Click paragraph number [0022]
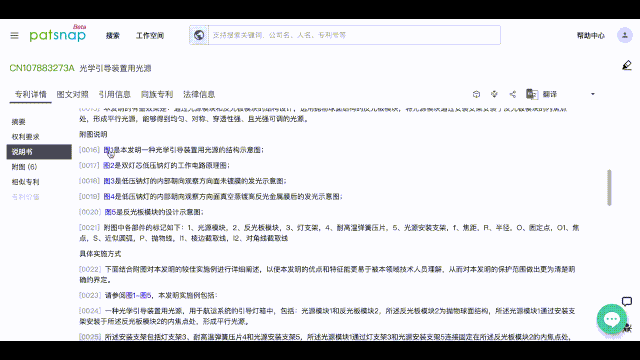The image size is (640, 360). (x=90, y=269)
